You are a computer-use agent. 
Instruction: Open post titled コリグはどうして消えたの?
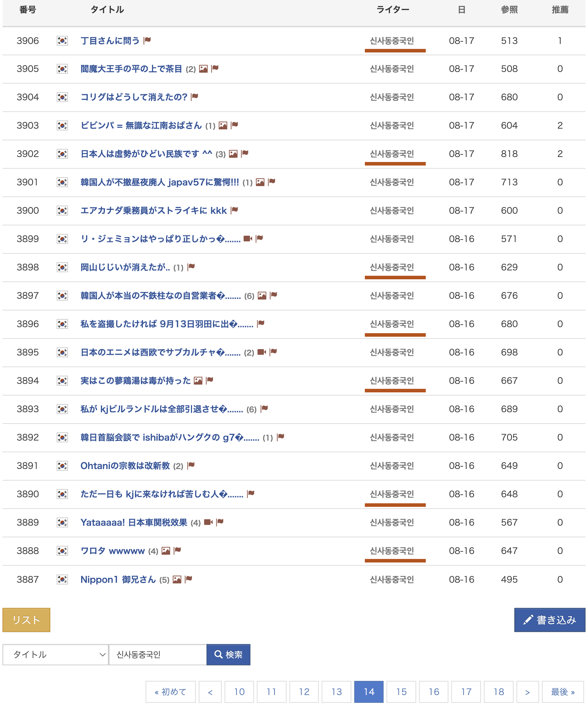(x=134, y=97)
